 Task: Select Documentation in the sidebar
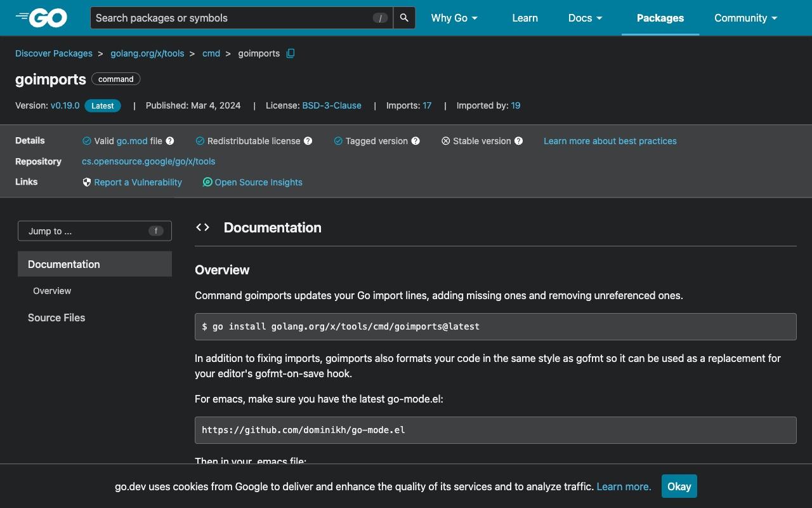pos(95,264)
